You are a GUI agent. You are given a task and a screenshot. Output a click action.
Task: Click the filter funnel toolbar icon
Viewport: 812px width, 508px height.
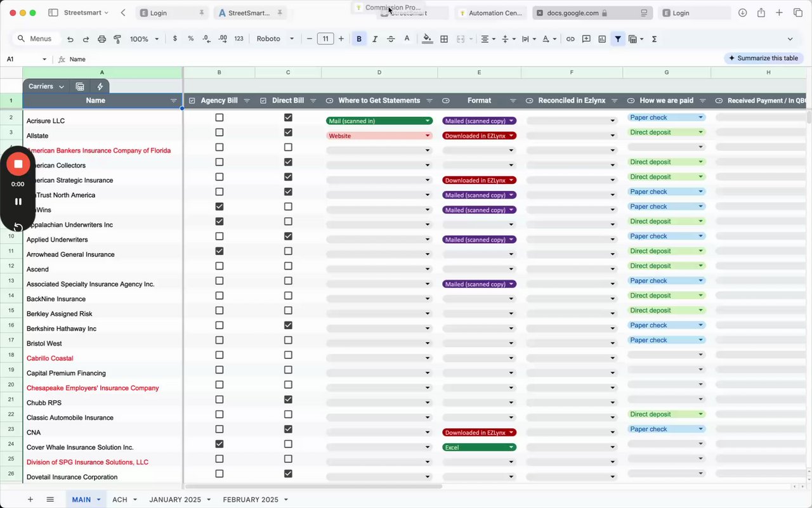click(618, 39)
